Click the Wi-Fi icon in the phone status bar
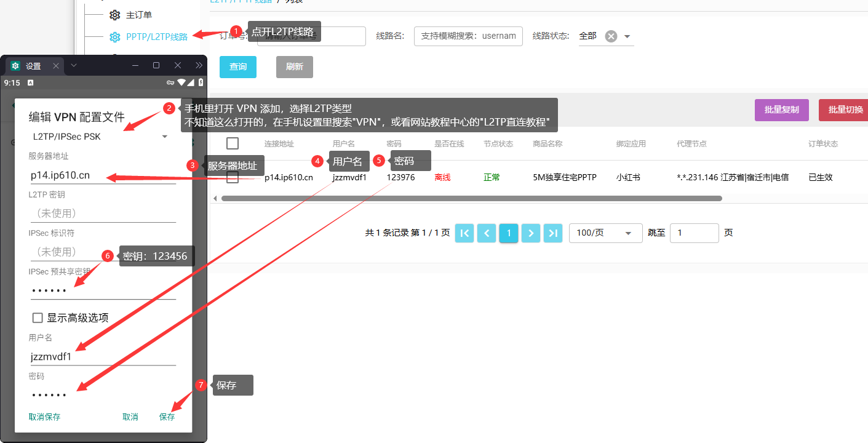Screen dimensions: 868x443 pos(181,82)
